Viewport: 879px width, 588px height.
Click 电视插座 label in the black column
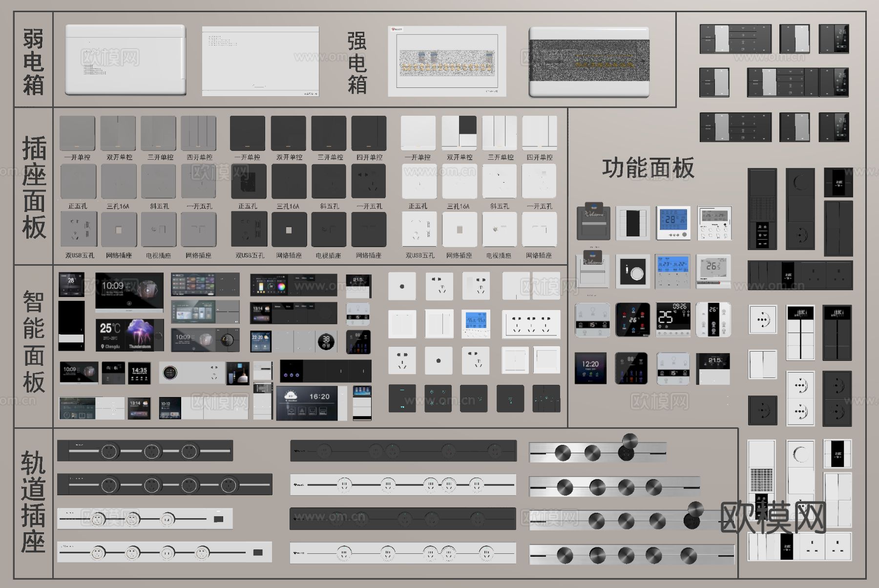[328, 255]
